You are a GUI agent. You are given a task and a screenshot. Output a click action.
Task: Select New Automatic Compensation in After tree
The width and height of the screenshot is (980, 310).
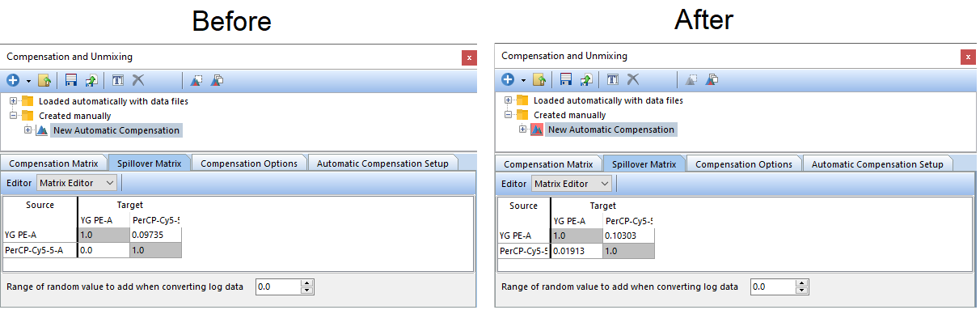[x=610, y=130]
